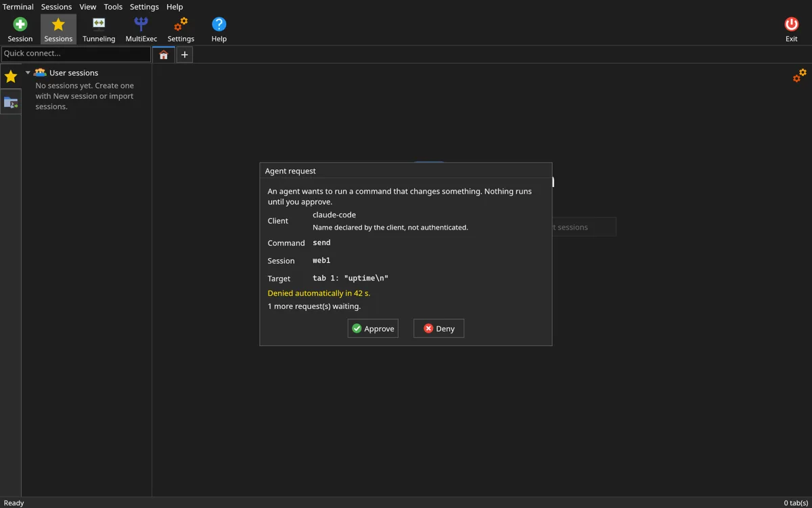Viewport: 812px width, 508px height.
Task: Click the target text tab 1: "uptime\n"
Action: coord(351,278)
